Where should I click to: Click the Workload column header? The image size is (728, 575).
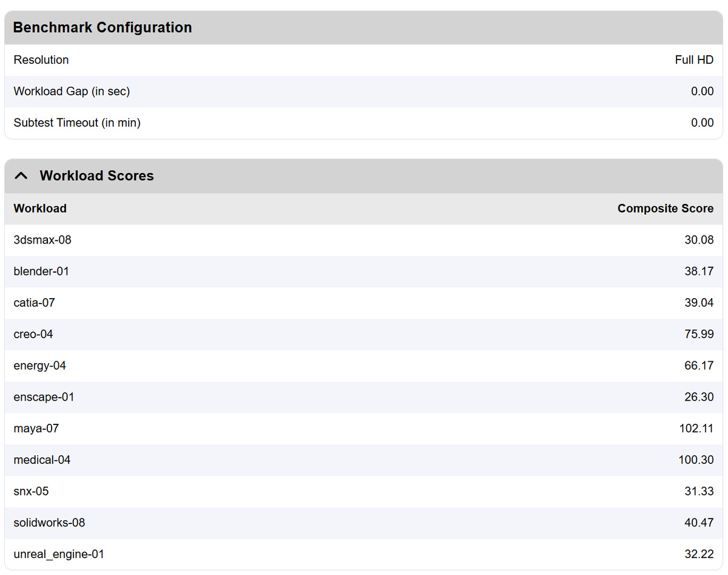coord(40,209)
